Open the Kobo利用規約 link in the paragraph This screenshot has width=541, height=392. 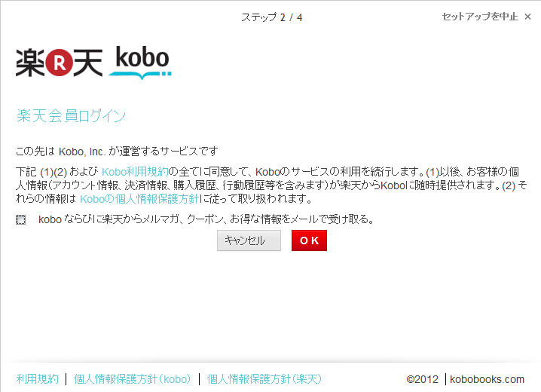(x=135, y=172)
